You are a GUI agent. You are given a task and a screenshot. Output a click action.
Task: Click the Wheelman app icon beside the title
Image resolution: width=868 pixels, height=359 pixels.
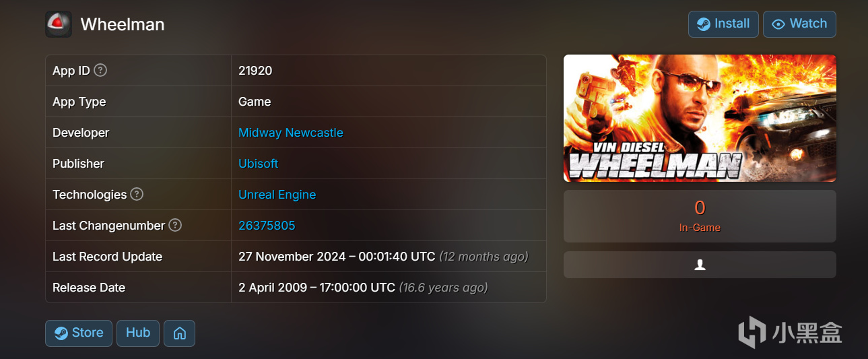[x=59, y=24]
